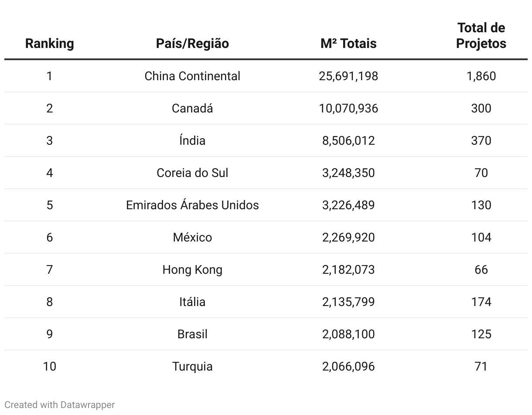Select the China Continental cell
This screenshot has height=415, width=532.
coord(192,76)
